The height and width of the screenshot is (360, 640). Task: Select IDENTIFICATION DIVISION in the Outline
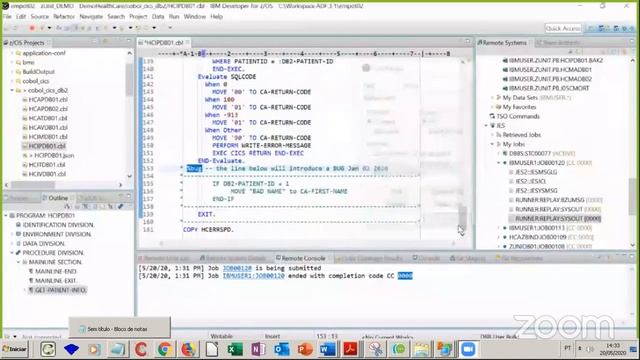[58, 225]
